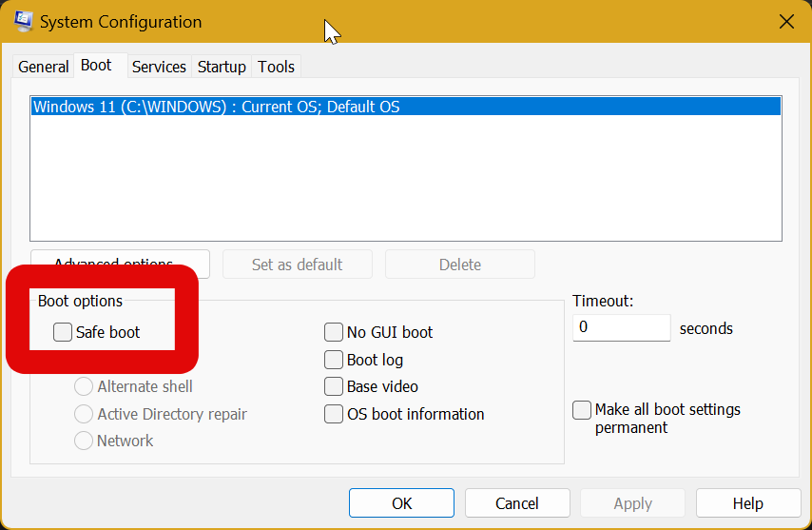Check the Base video option
Image resolution: width=812 pixels, height=530 pixels.
coord(334,386)
